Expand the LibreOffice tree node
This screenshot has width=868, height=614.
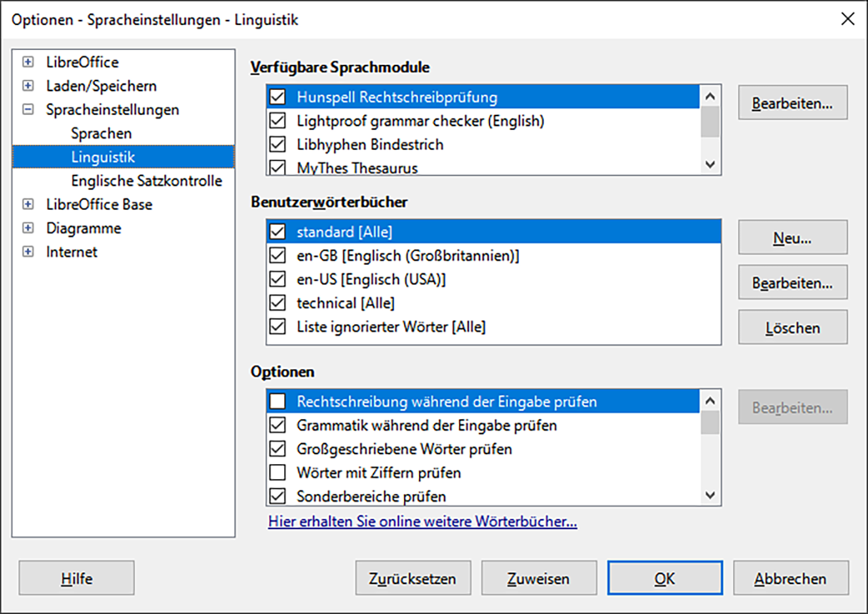28,62
